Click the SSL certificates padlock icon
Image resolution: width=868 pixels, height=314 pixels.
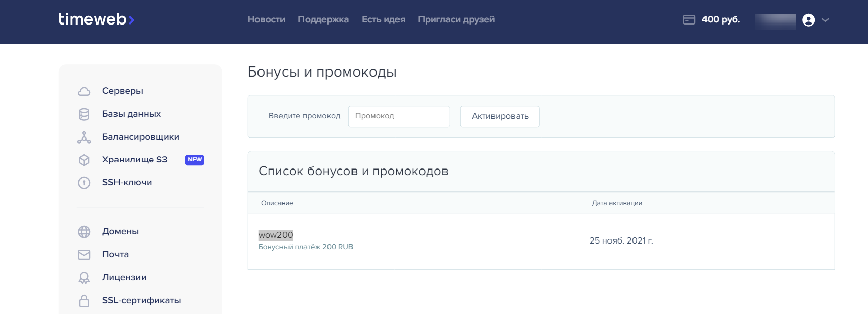(84, 301)
